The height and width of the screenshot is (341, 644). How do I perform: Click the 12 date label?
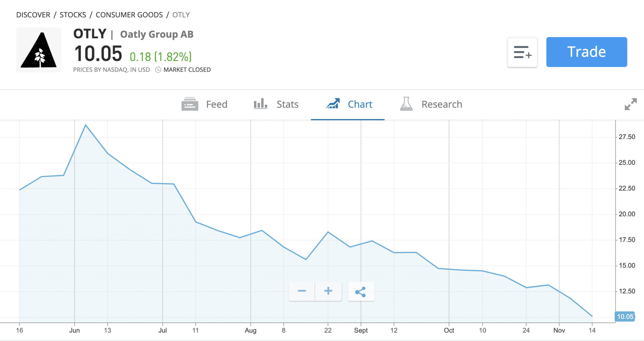pyautogui.click(x=394, y=330)
